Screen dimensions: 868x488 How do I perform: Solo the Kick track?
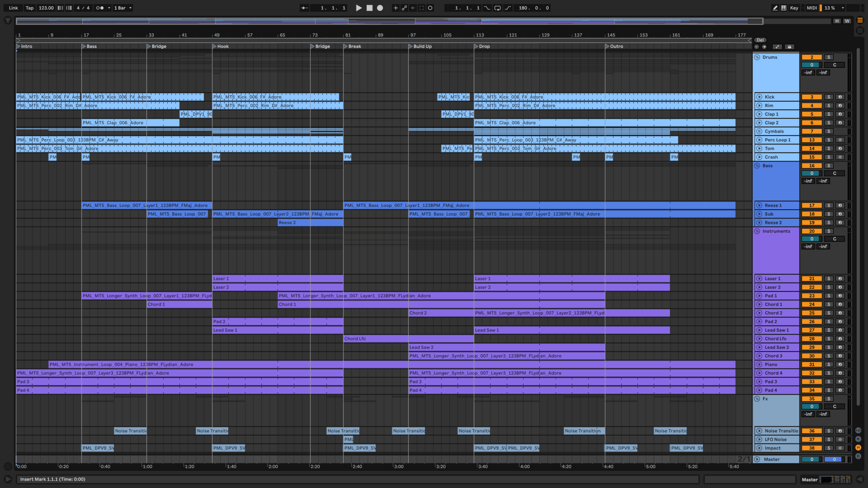click(829, 97)
